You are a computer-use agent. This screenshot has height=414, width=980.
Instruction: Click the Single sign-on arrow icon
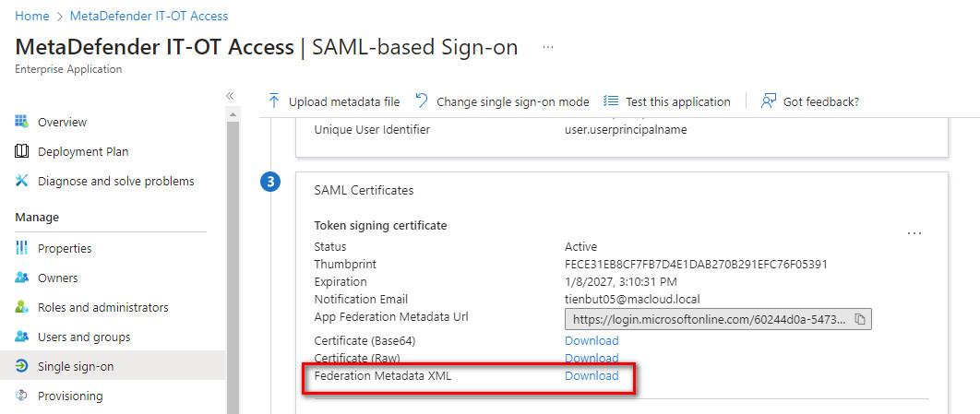point(22,367)
